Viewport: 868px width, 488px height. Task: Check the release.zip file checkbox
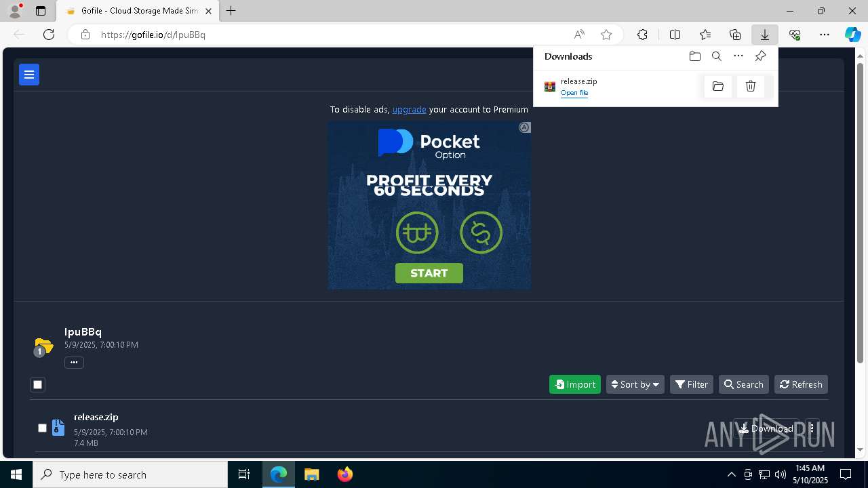pyautogui.click(x=42, y=428)
